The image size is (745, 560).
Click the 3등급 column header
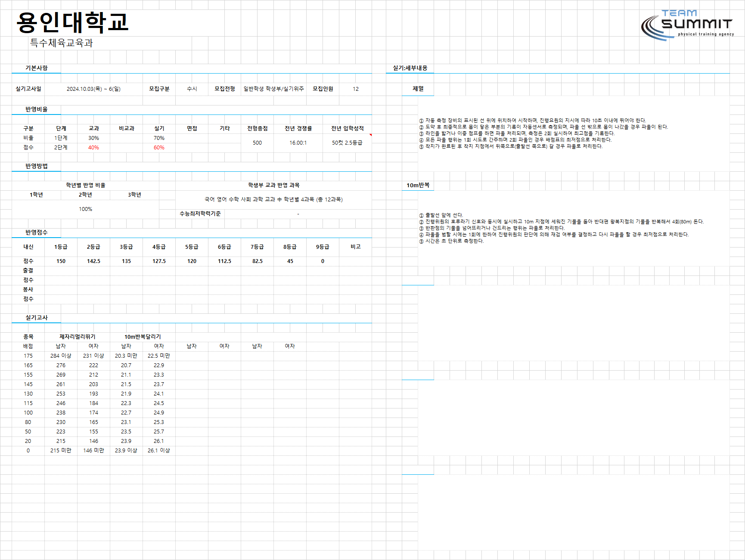pos(126,247)
